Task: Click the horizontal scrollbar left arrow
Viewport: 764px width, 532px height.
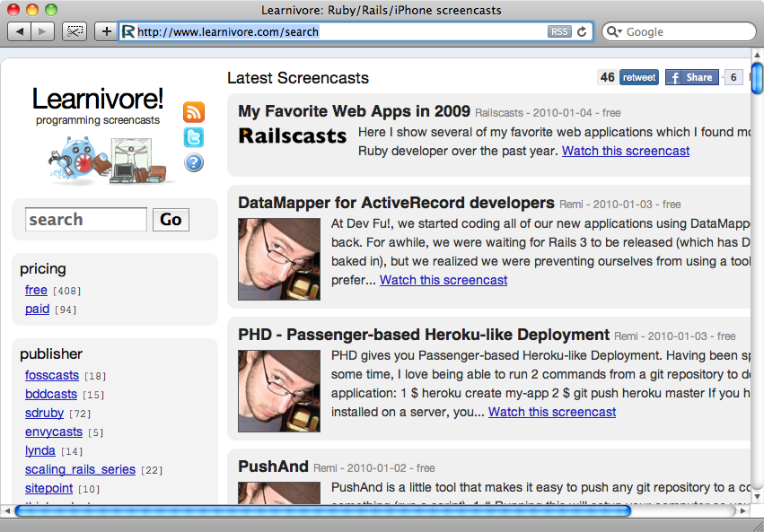Action: (x=7, y=511)
